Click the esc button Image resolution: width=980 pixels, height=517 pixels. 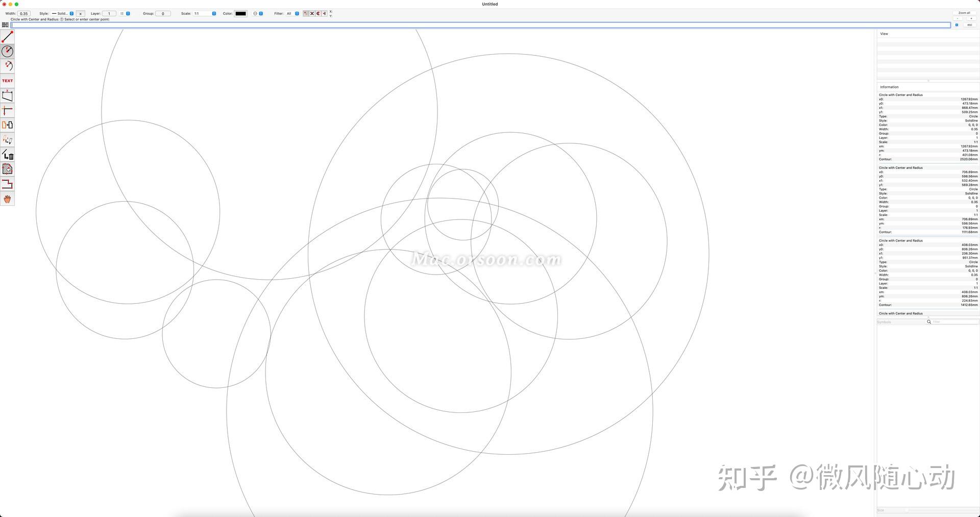click(969, 24)
